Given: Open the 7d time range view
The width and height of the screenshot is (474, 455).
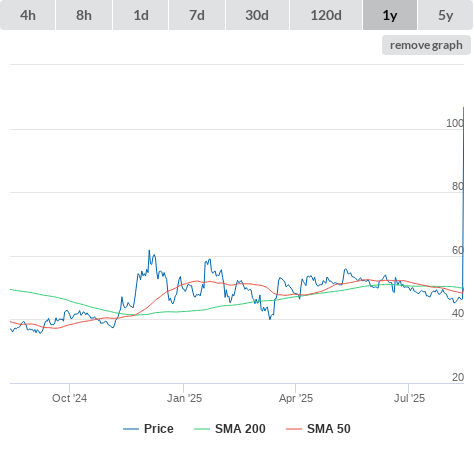Looking at the screenshot, I should pos(197,15).
